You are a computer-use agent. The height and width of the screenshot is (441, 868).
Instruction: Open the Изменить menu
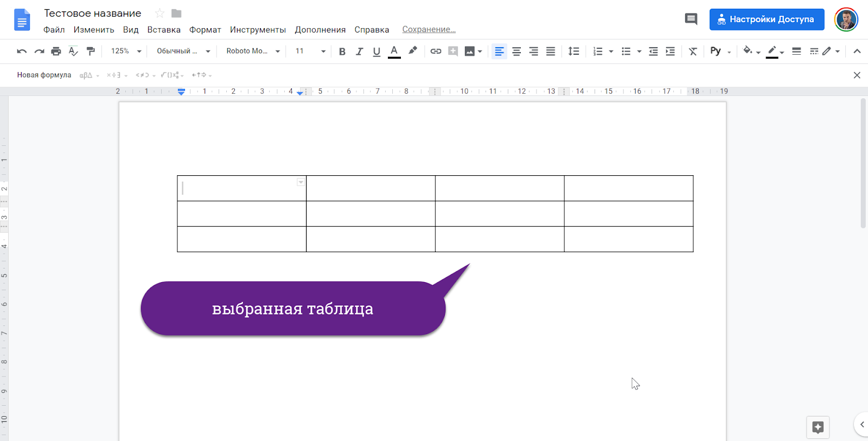pyautogui.click(x=94, y=30)
